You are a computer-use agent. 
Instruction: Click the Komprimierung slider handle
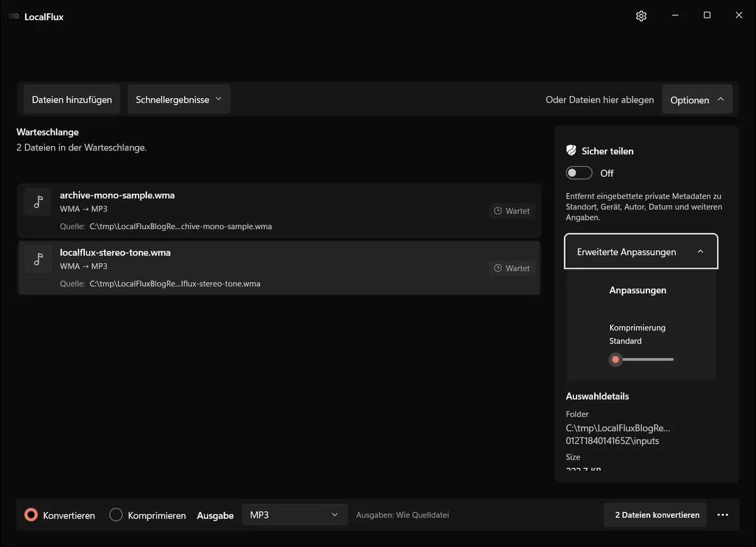(x=616, y=359)
